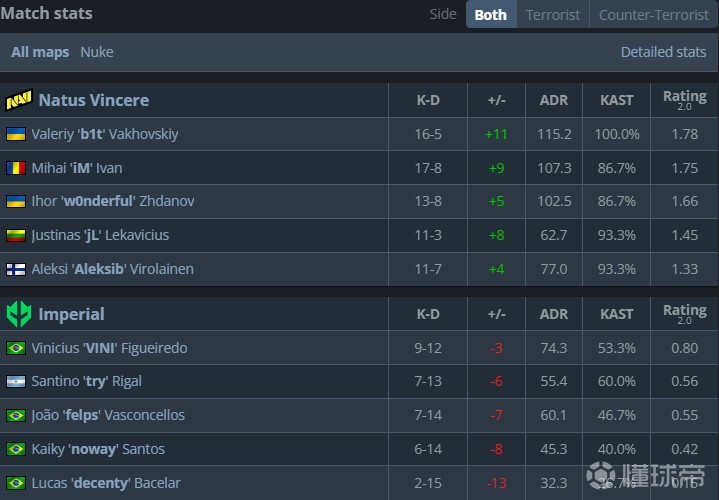Screen dimensions: 719x500
Task: Open João 'felps' Vasconcellos player profile
Action: coord(108,415)
